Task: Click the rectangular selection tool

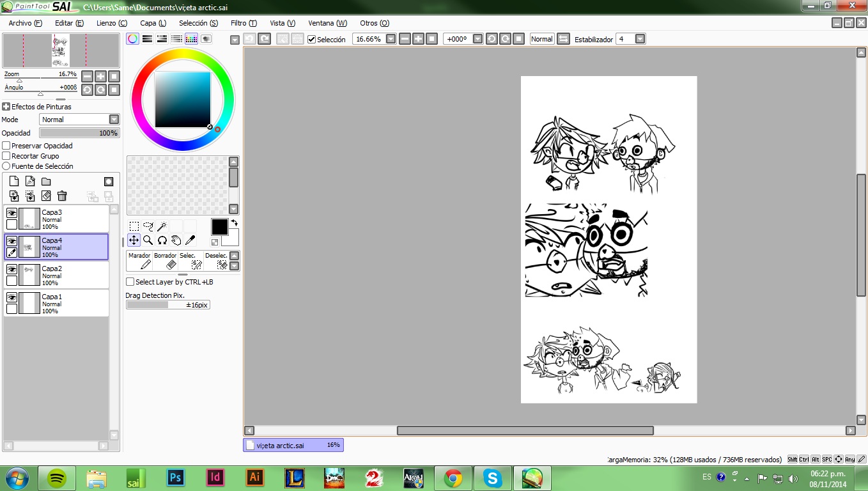Action: [134, 226]
